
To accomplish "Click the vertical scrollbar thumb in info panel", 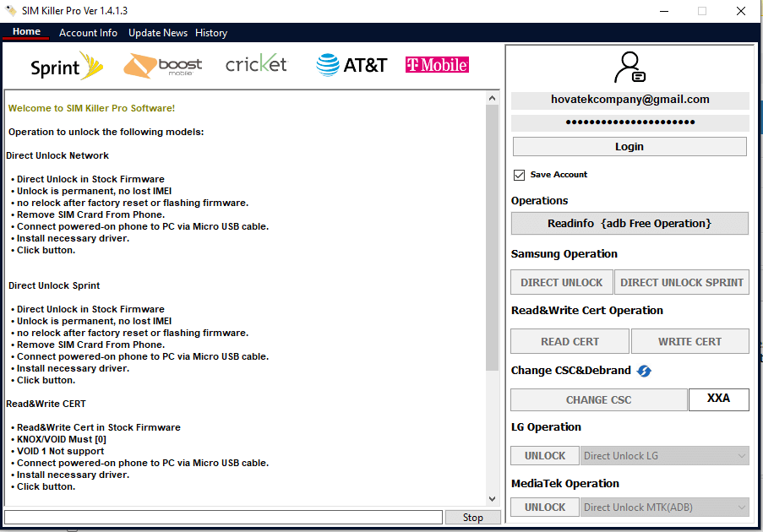I will tap(492, 237).
